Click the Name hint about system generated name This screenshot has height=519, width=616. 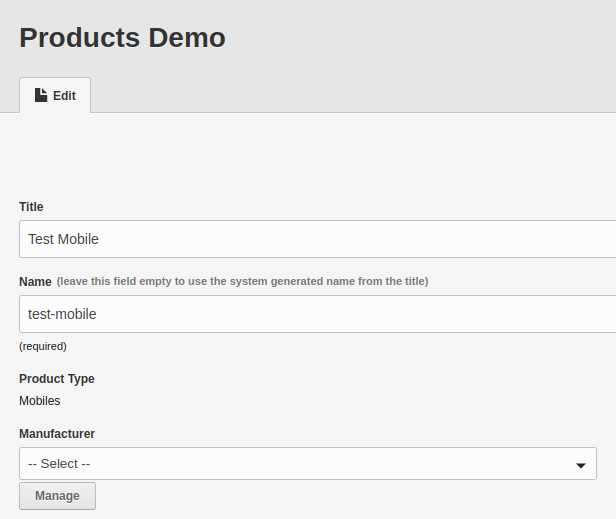242,281
